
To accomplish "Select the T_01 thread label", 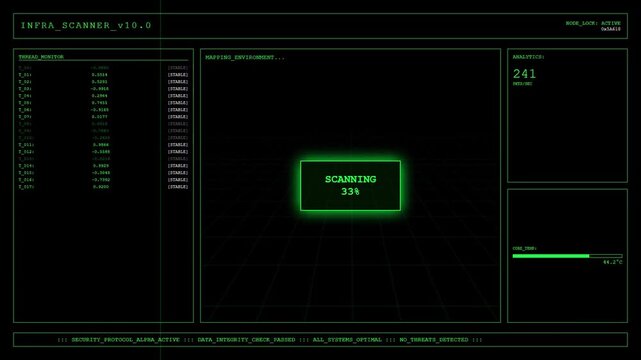I will [x=25, y=75].
